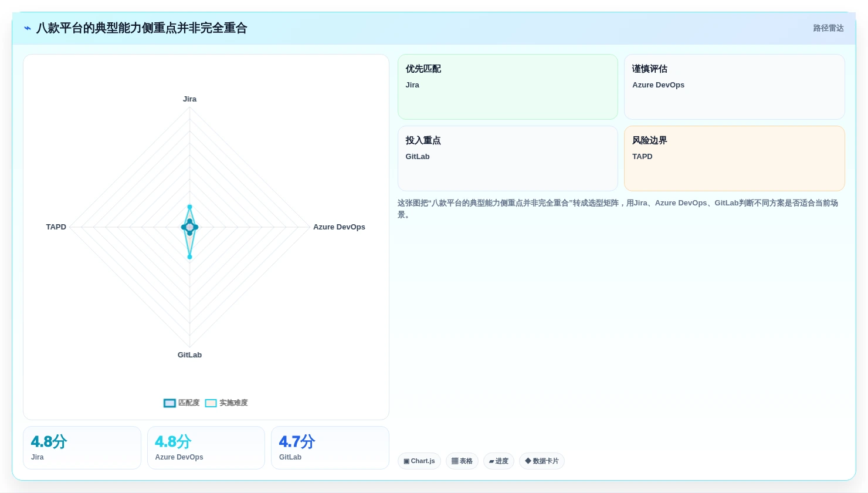Click the title 八款平台的典型能力侧重点并非完全重合
Screen dimensions: 868x493
click(142, 28)
